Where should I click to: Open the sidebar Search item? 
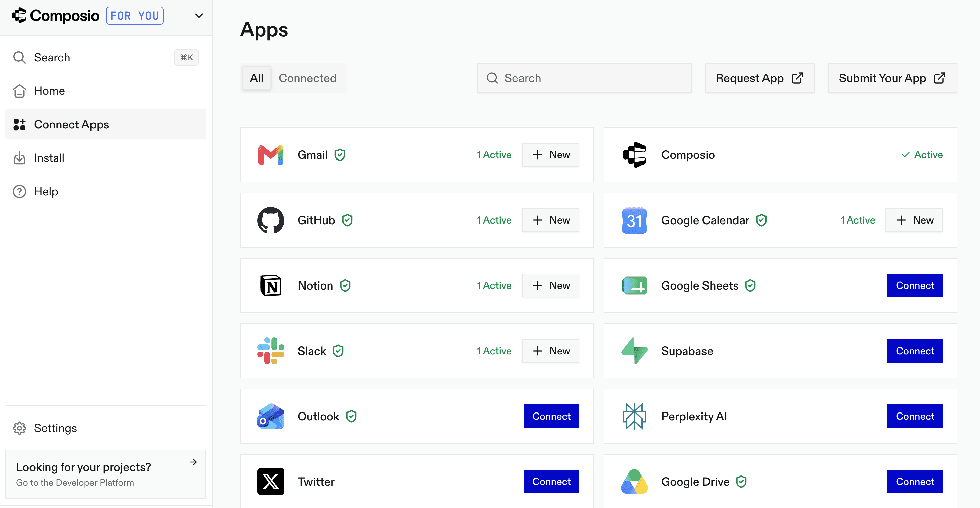(106, 57)
